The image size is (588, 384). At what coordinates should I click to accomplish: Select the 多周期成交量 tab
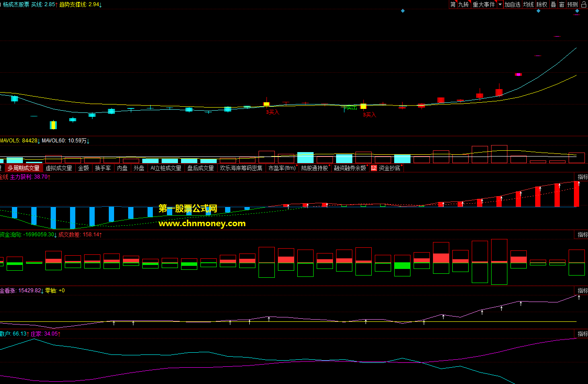tap(23, 168)
